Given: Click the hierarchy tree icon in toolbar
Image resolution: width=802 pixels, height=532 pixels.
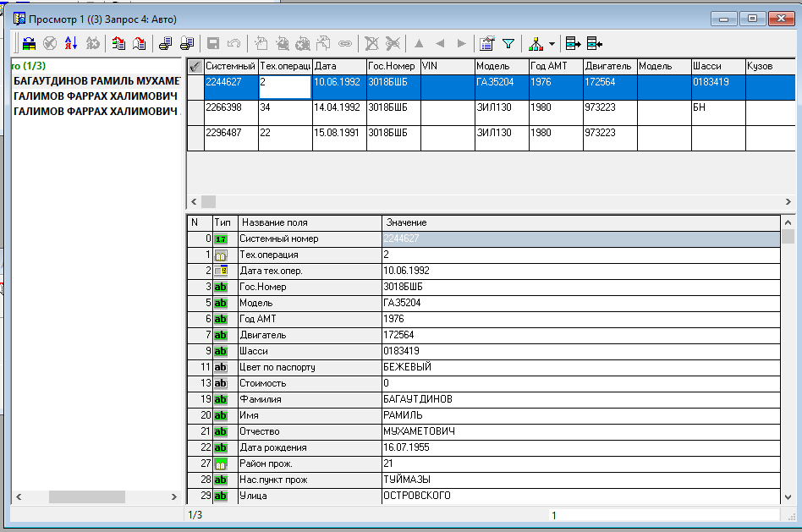Looking at the screenshot, I should (x=534, y=43).
